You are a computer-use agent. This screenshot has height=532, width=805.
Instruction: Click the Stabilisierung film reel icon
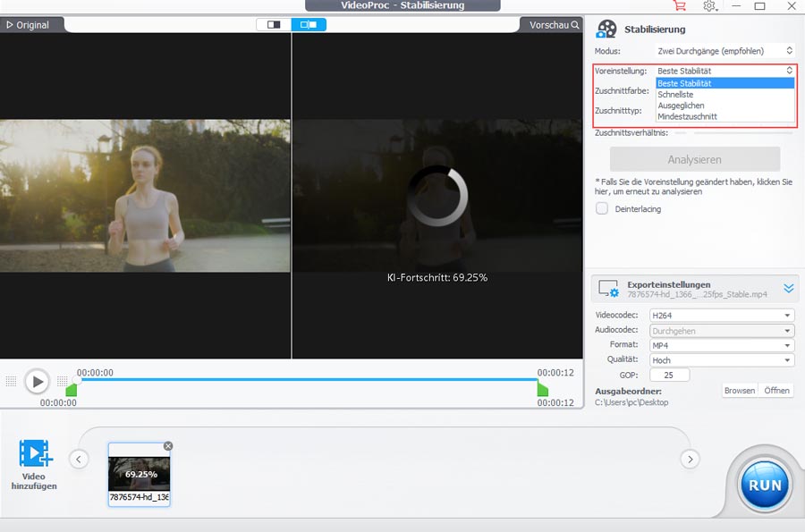click(606, 29)
